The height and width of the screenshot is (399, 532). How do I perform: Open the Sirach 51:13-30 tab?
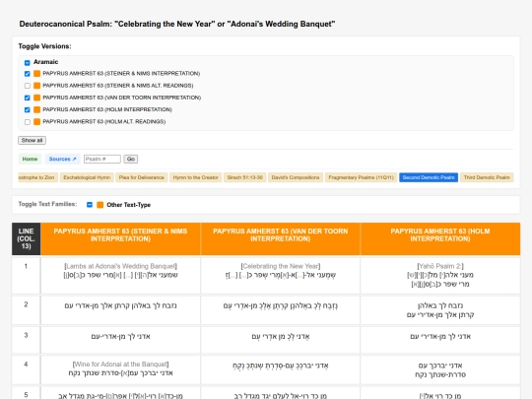click(x=245, y=177)
